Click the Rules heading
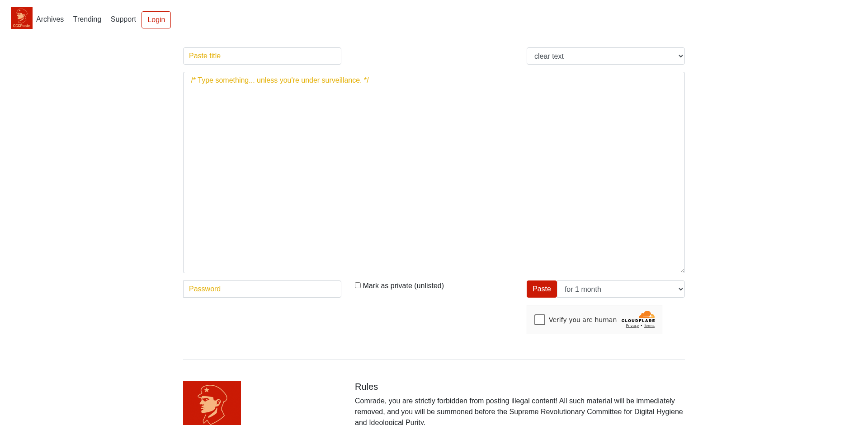Viewport: 868px width, 425px height. (366, 387)
